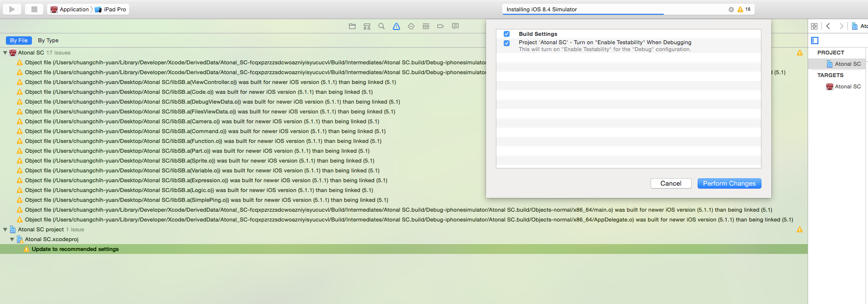Choose the iPad Pro run destination
Image resolution: width=868 pixels, height=304 pixels.
(x=110, y=9)
